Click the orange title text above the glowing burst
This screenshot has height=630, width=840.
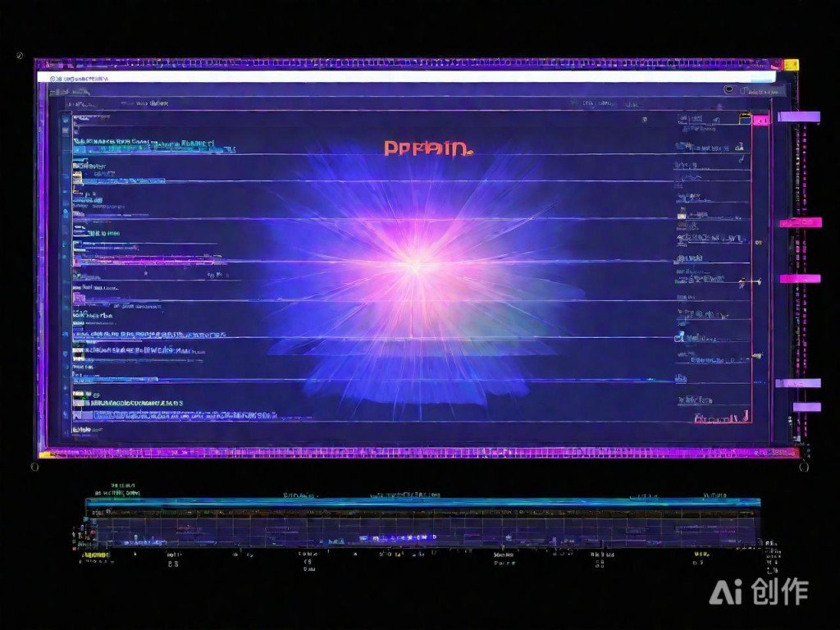426,148
